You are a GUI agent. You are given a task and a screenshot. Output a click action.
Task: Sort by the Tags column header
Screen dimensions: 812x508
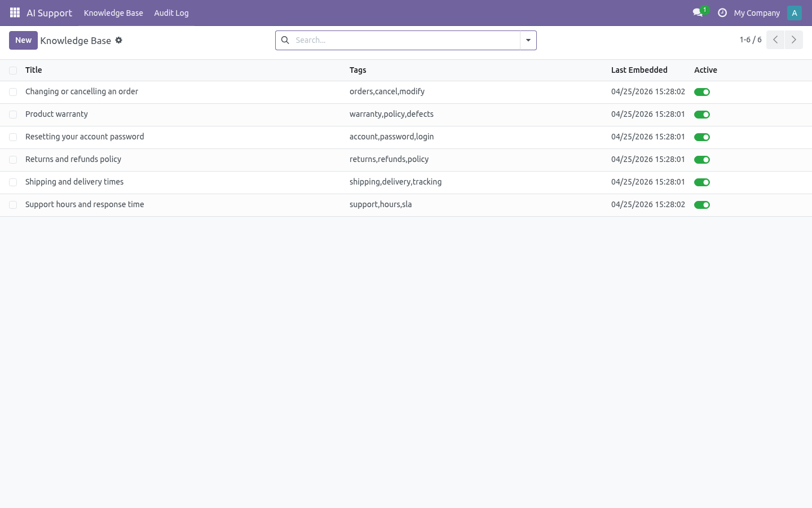coord(358,70)
